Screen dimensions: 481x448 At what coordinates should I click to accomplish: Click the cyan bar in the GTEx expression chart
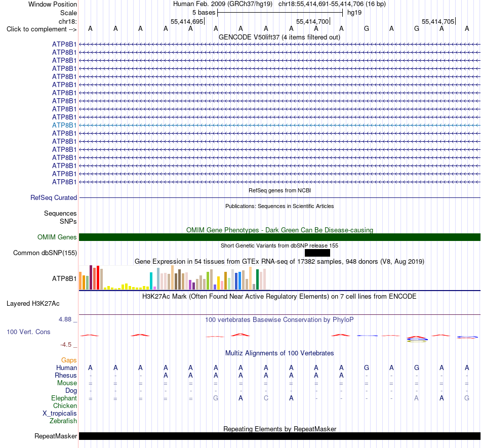click(x=151, y=281)
